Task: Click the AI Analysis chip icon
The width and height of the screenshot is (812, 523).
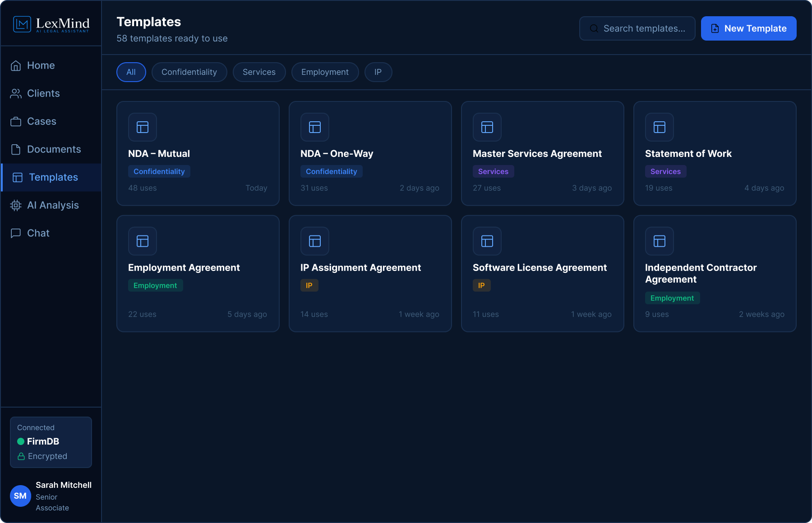Action: 16,205
